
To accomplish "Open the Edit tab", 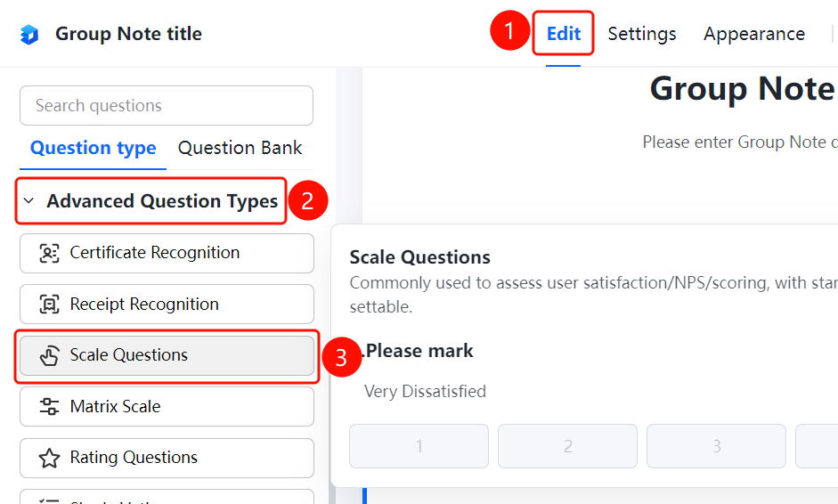I will click(564, 34).
